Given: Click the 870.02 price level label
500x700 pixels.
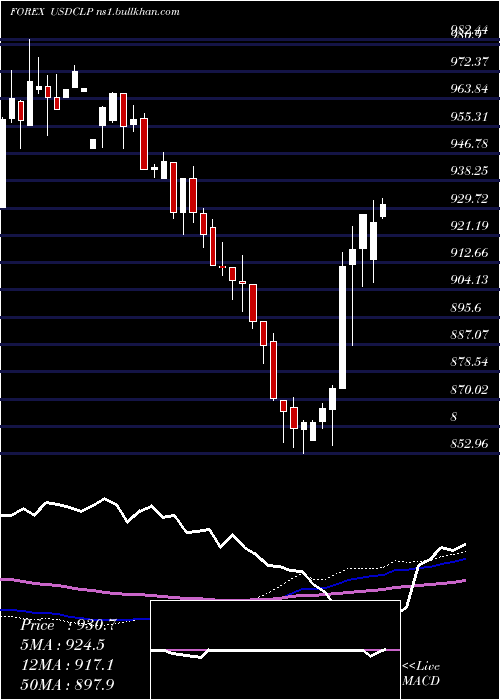Looking at the screenshot, I should (x=469, y=390).
